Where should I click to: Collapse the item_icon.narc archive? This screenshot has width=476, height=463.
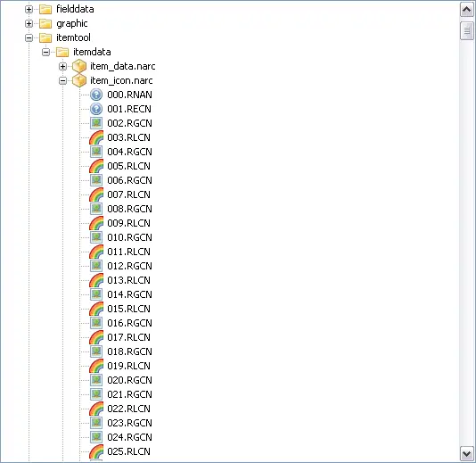click(62, 81)
